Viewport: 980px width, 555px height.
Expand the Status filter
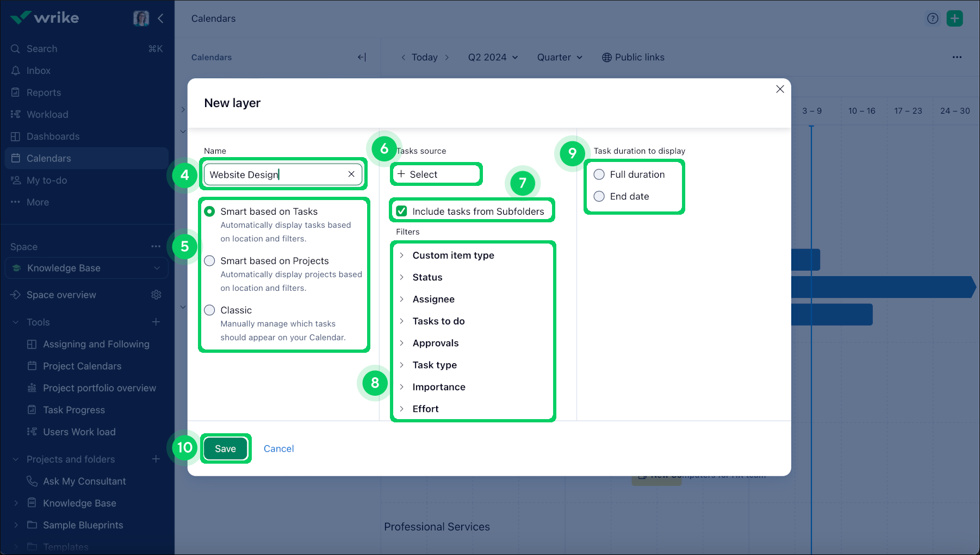[427, 277]
